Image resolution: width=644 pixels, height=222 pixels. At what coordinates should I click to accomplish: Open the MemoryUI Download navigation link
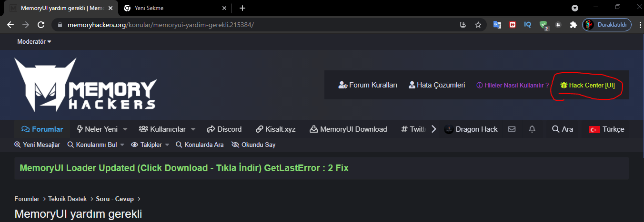pyautogui.click(x=348, y=129)
